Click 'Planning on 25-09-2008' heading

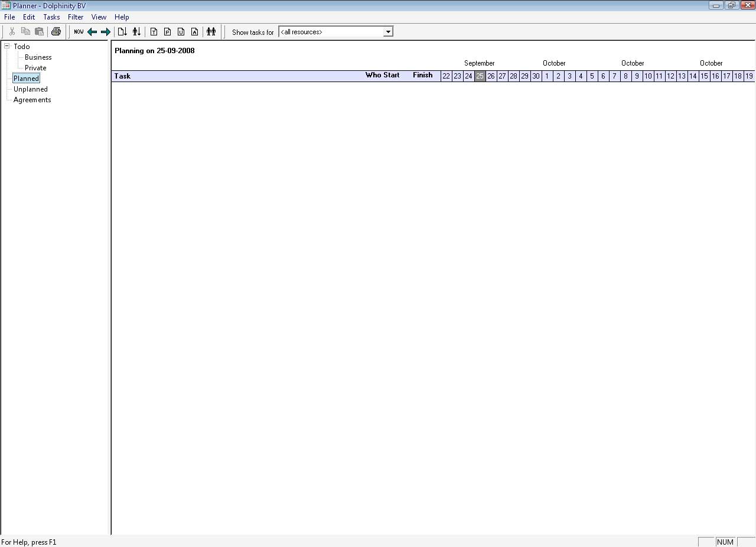pos(155,51)
